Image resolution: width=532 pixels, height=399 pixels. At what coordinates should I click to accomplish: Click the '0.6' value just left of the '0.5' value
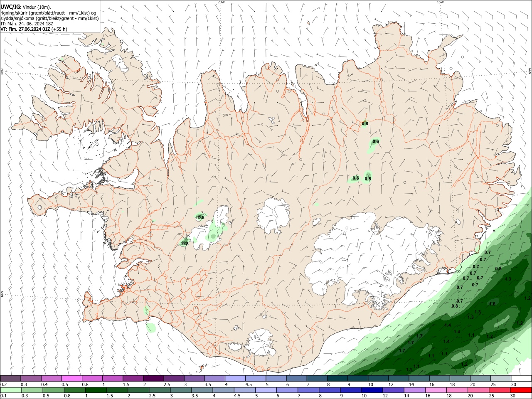coord(356,178)
